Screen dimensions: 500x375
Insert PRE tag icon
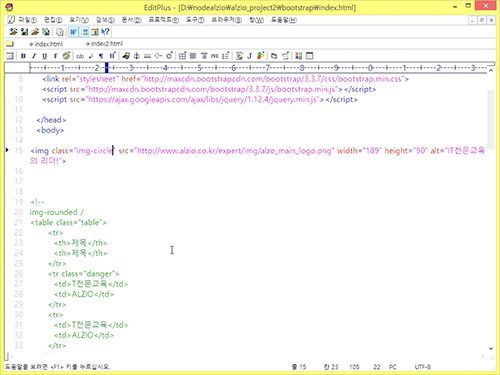[x=215, y=56]
